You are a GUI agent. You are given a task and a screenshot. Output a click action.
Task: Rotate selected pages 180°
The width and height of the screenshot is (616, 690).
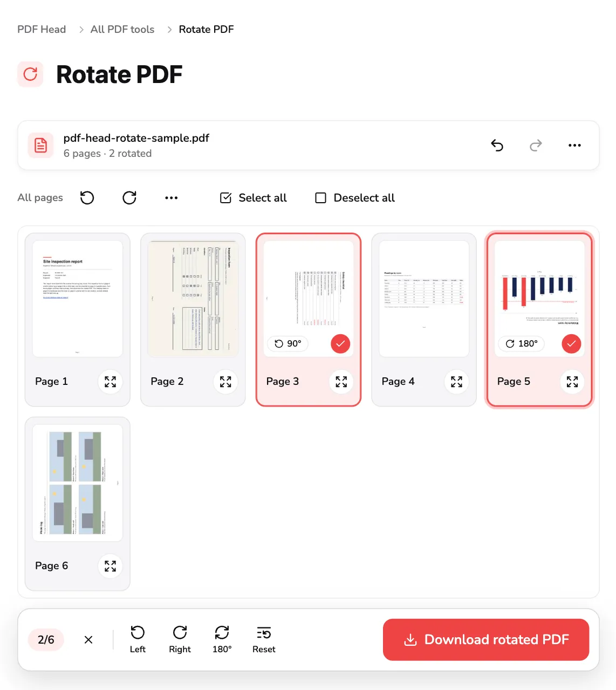pos(222,639)
